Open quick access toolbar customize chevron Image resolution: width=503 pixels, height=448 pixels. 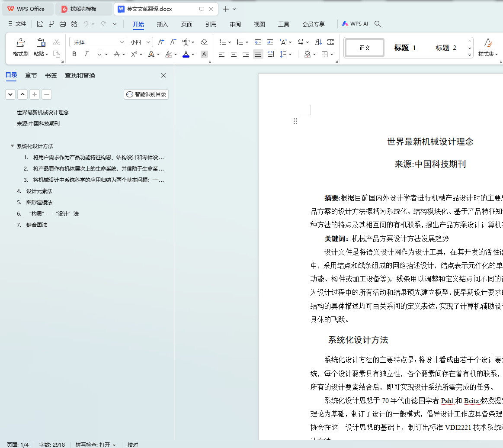pos(115,24)
